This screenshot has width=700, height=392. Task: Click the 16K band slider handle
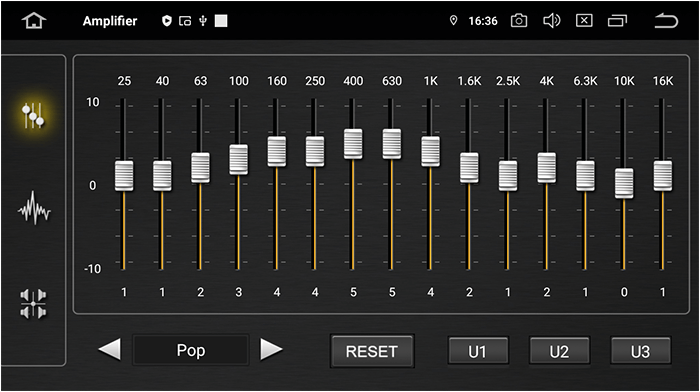(662, 176)
